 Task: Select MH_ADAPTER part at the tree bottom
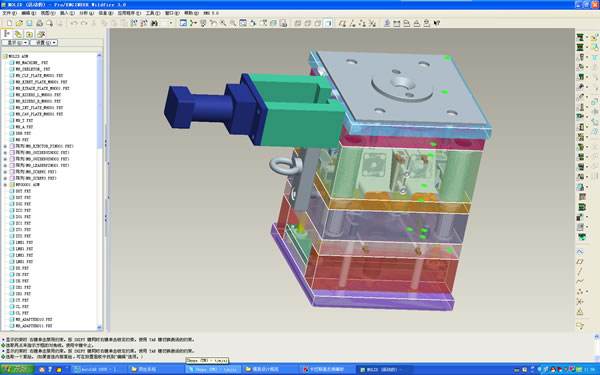point(31,326)
